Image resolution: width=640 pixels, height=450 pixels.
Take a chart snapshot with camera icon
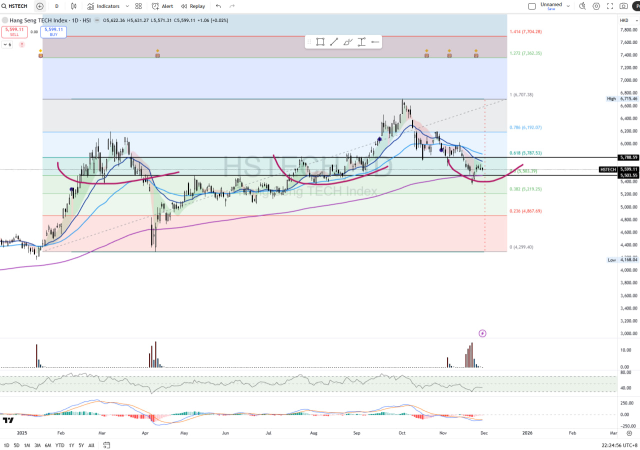[623, 6]
